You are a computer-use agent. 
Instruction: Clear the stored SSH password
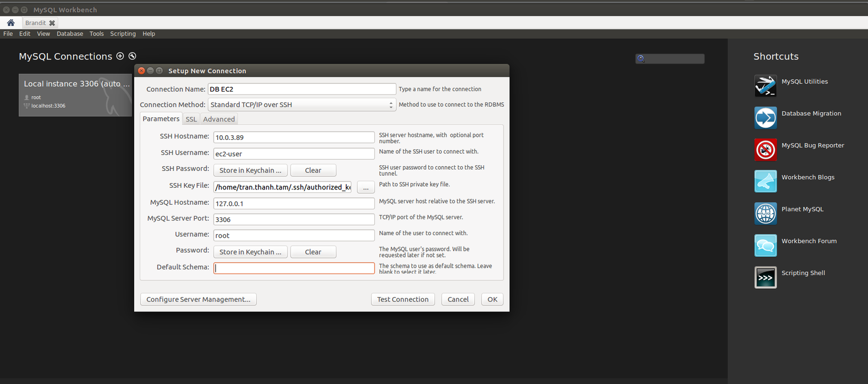pyautogui.click(x=313, y=170)
